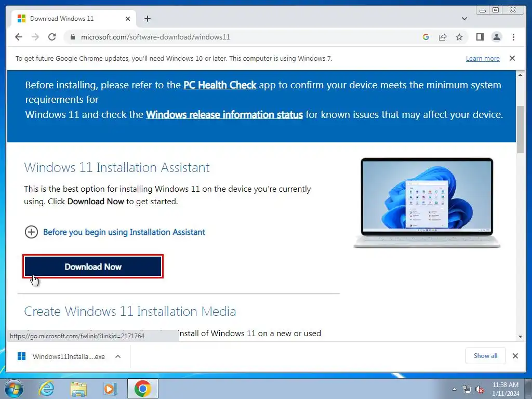Reload the current page
The image size is (532, 399).
52,37
